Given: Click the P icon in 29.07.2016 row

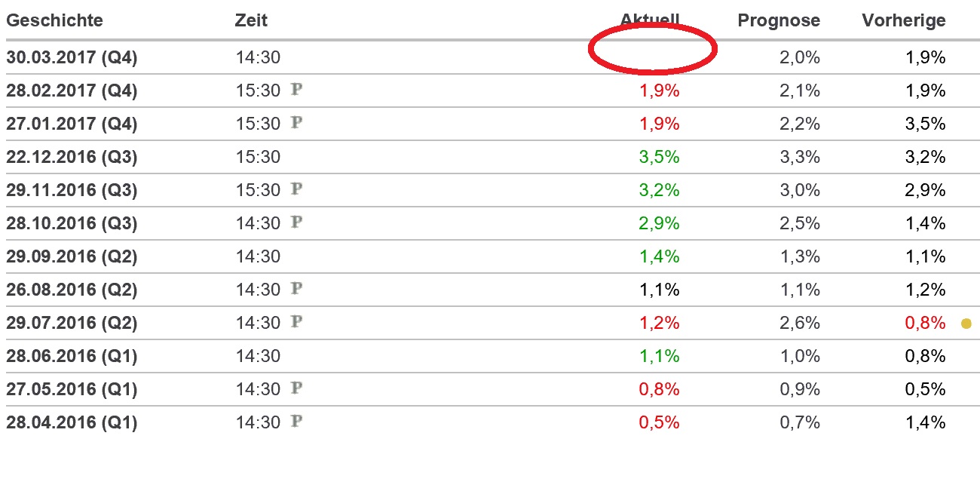Looking at the screenshot, I should (297, 322).
